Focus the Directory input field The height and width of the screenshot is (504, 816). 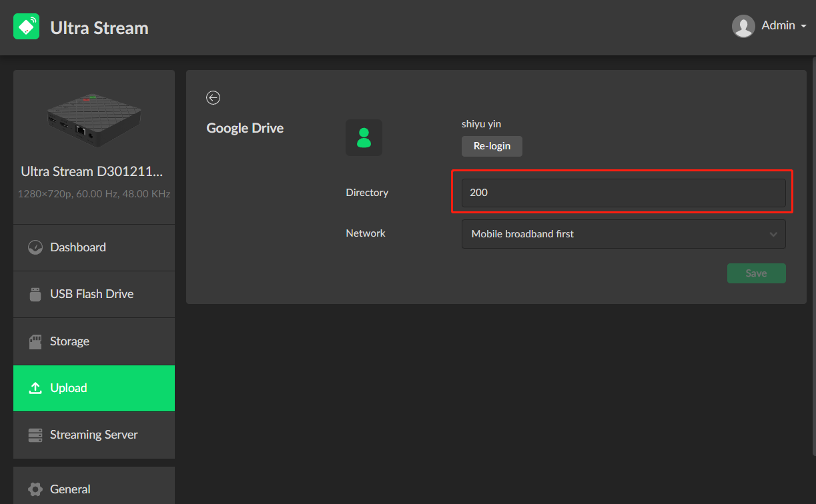coord(623,193)
